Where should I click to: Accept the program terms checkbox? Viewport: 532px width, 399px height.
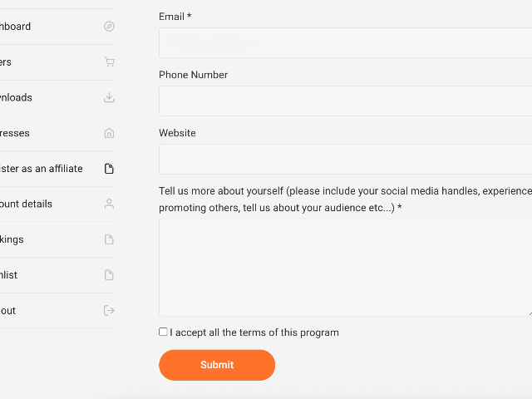[163, 332]
